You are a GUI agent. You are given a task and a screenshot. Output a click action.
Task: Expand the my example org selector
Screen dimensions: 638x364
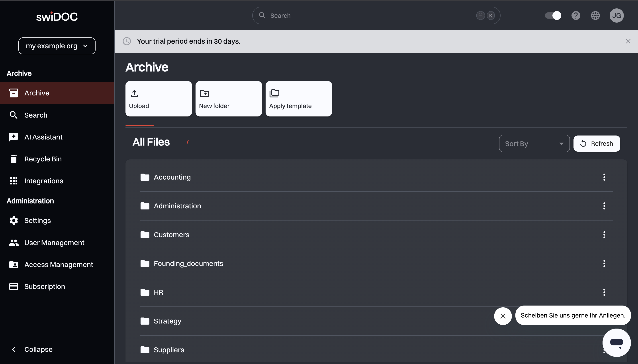coord(57,46)
